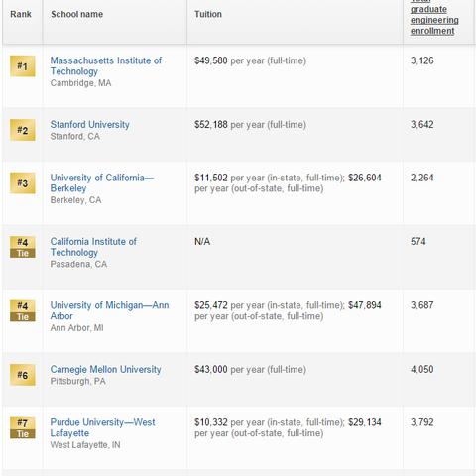Click the #2 gold rank badge
Image resolution: width=476 pixels, height=476 pixels.
pyautogui.click(x=23, y=130)
